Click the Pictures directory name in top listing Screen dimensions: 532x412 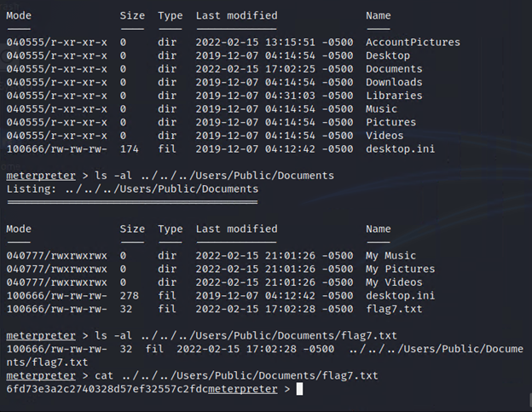click(x=390, y=122)
